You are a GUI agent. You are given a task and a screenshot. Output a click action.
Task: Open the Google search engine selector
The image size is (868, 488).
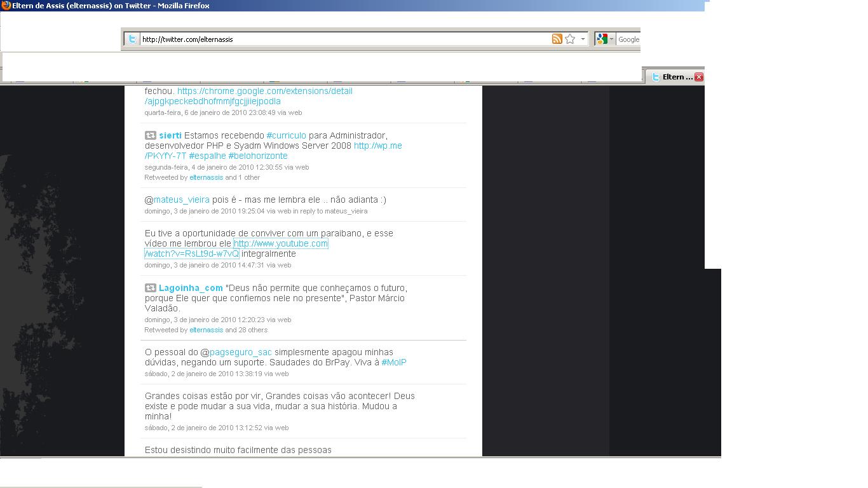tap(605, 39)
